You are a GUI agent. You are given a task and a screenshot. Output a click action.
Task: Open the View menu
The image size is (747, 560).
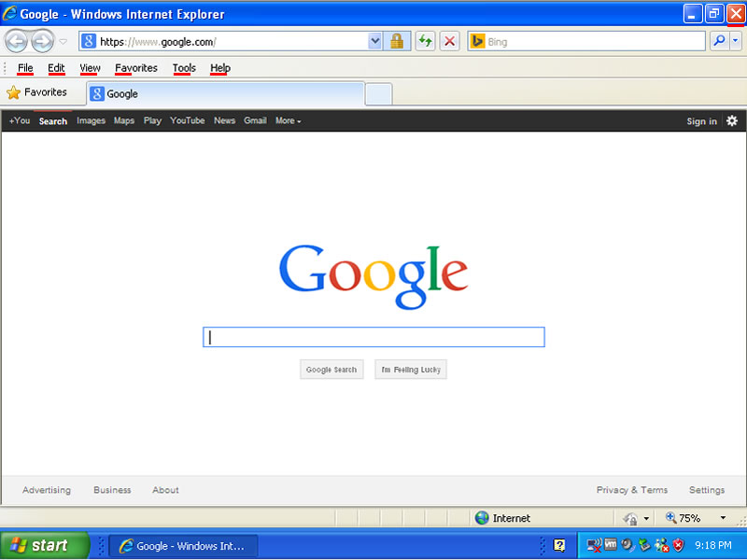point(90,68)
